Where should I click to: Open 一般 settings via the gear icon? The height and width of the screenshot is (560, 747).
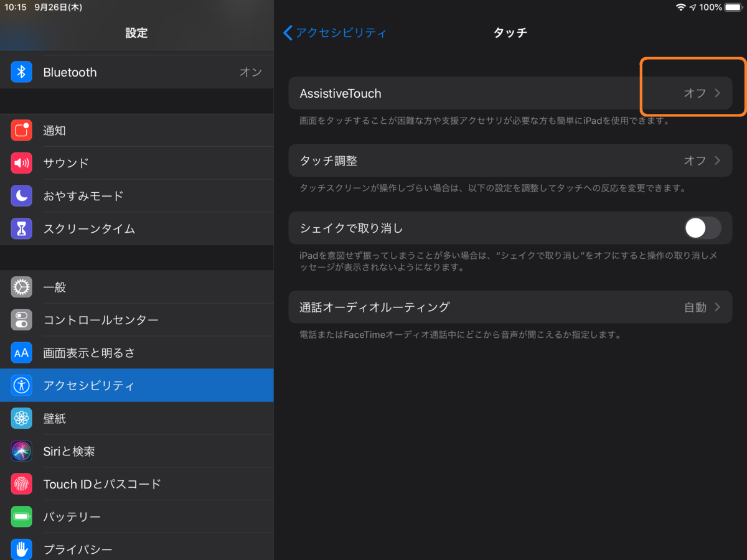point(22,287)
